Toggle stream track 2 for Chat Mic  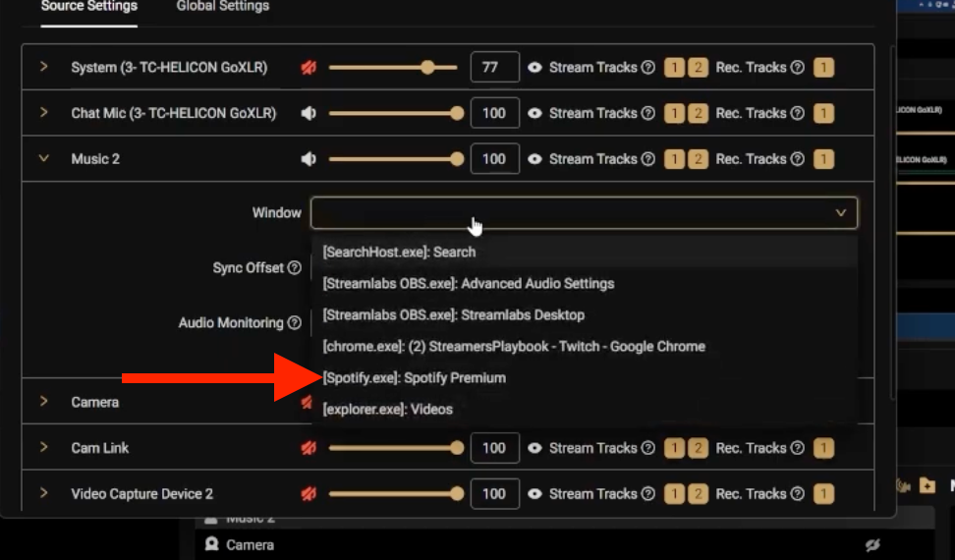698,113
